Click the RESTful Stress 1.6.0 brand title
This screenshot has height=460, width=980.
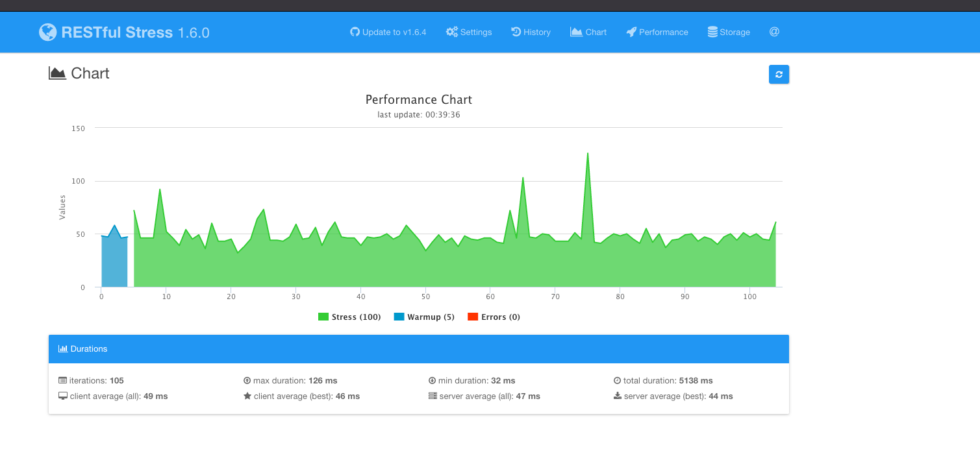tap(125, 32)
